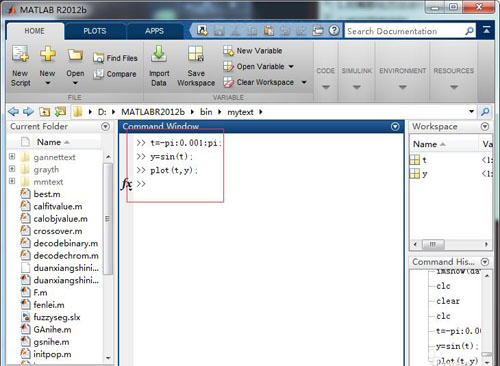Open the Help question mark icon
500x366 pixels.
coord(334,31)
